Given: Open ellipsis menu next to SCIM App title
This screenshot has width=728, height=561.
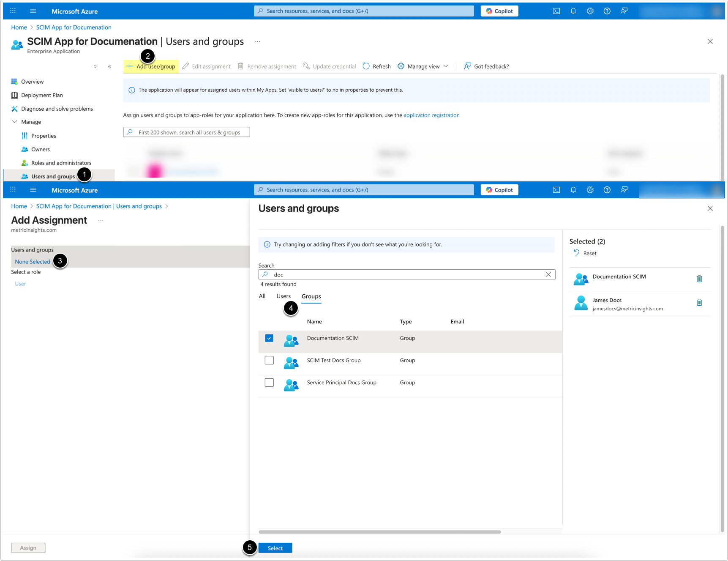Looking at the screenshot, I should coord(257,41).
